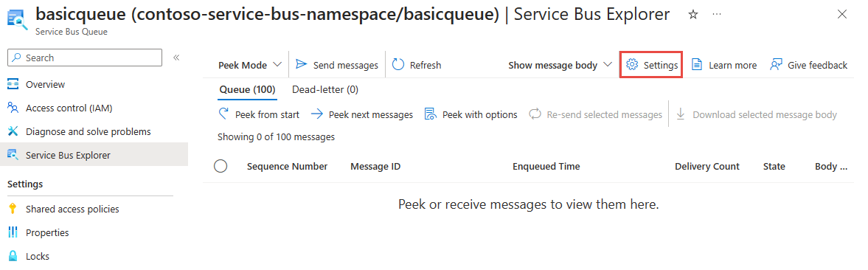Collapse the left navigation menu
This screenshot has width=868, height=270.
click(x=176, y=58)
